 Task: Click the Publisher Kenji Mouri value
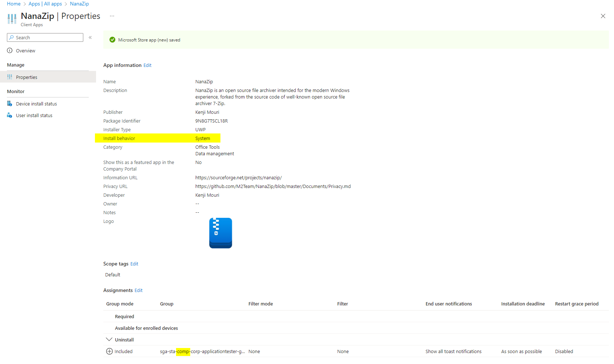207,112
